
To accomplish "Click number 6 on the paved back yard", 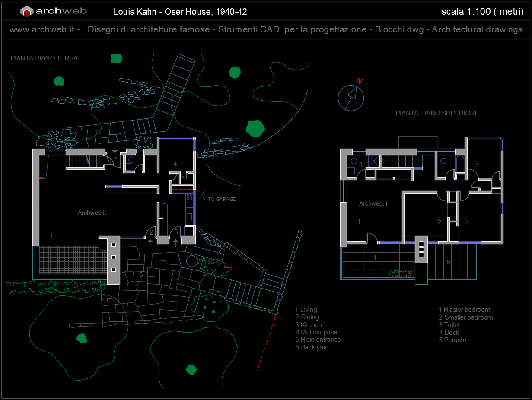I will (x=141, y=274).
